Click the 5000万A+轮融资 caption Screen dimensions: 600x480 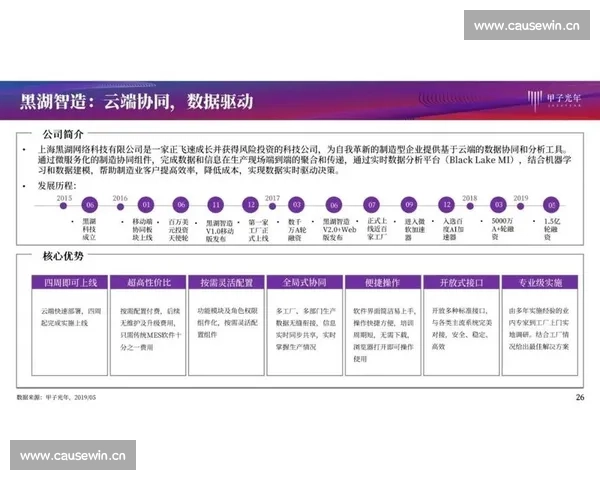(503, 229)
